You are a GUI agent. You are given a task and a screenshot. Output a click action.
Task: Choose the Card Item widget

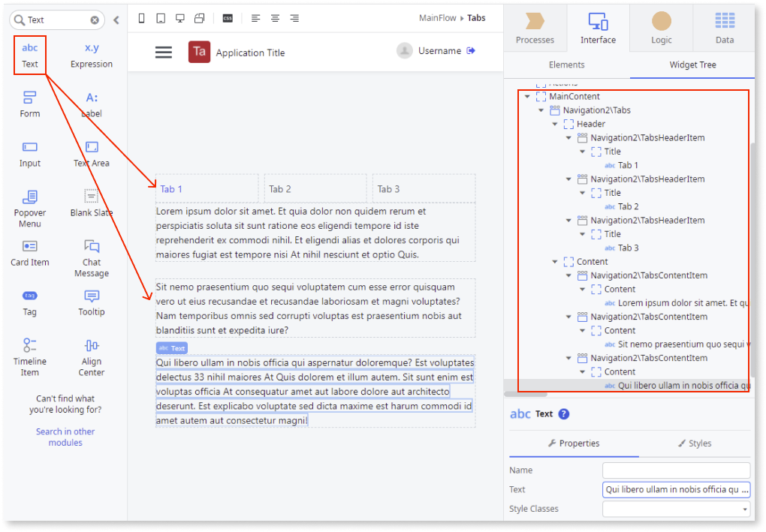click(x=29, y=254)
